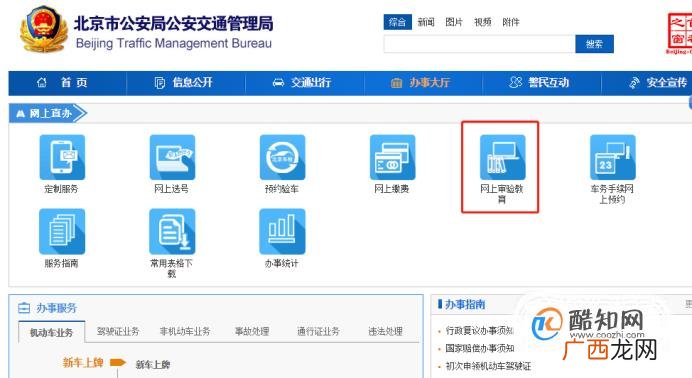Open the 行政复议办事须知 link
This screenshot has width=692, height=378.
(x=480, y=330)
